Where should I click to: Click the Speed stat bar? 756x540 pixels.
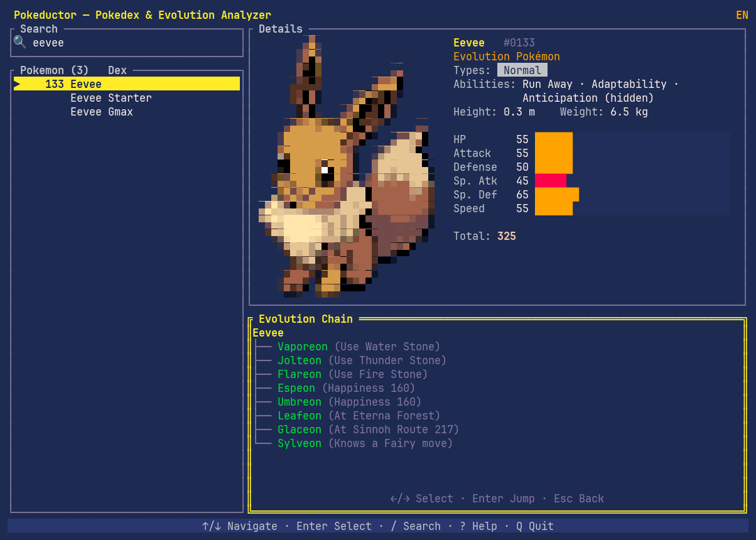point(554,208)
